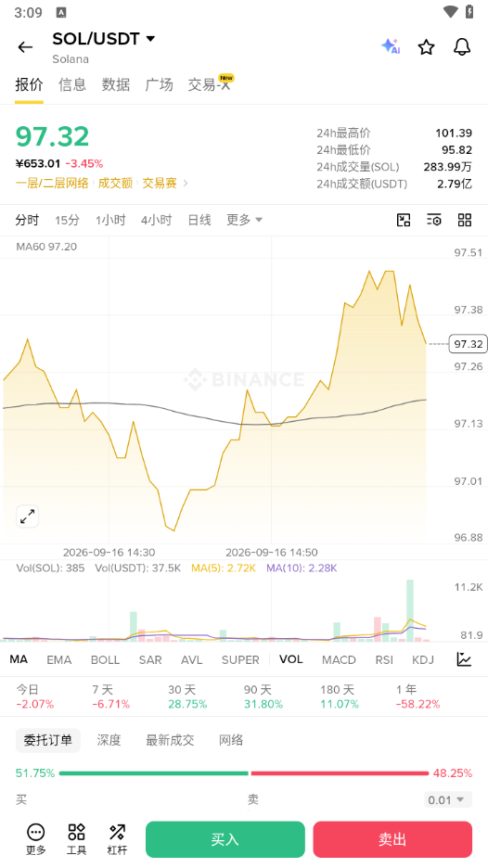Screen dimensions: 488x868
Task: Select the 4小时 timeframe
Action: point(156,220)
